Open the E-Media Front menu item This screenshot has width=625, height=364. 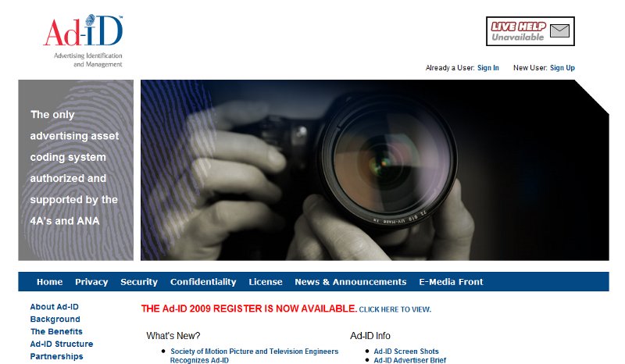click(x=451, y=282)
